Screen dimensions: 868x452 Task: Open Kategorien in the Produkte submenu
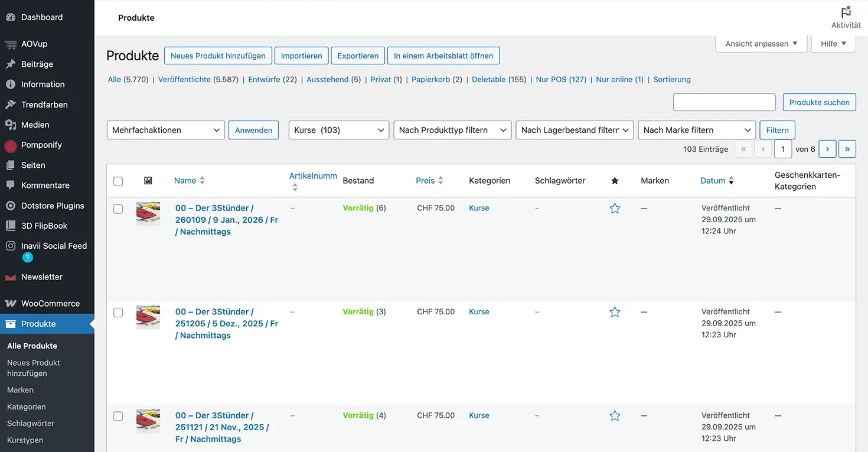(x=27, y=407)
